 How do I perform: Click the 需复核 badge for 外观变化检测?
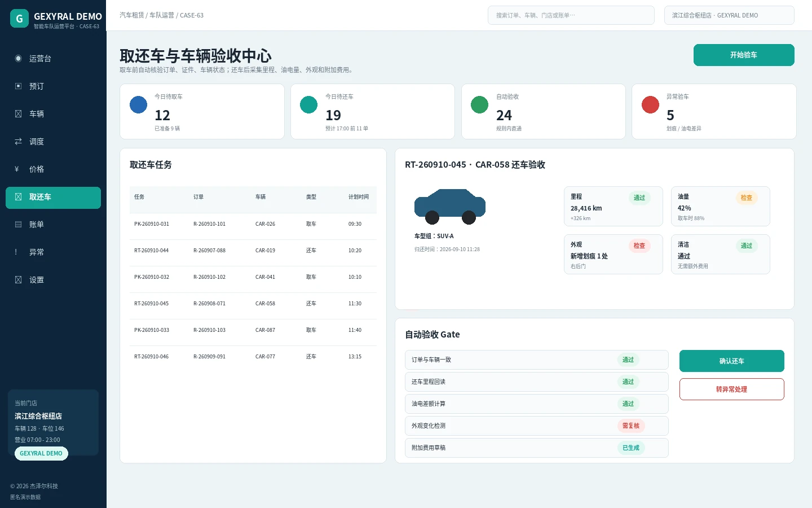coord(631,426)
